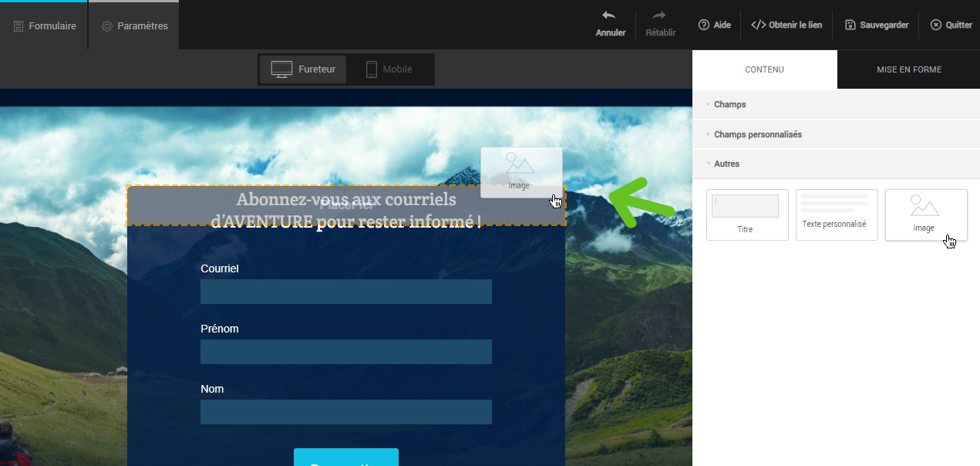Viewport: 980px width, 466px height.
Task: Choose the Texte personnalisé block
Action: 837,214
